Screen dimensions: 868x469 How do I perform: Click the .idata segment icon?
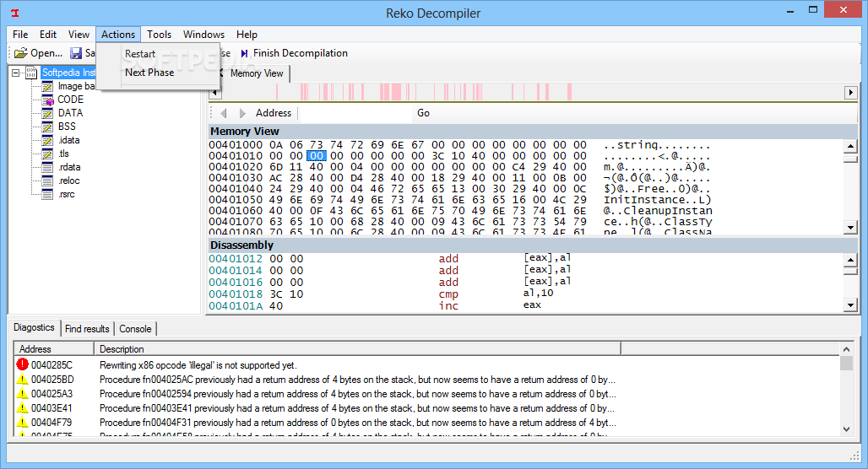47,141
